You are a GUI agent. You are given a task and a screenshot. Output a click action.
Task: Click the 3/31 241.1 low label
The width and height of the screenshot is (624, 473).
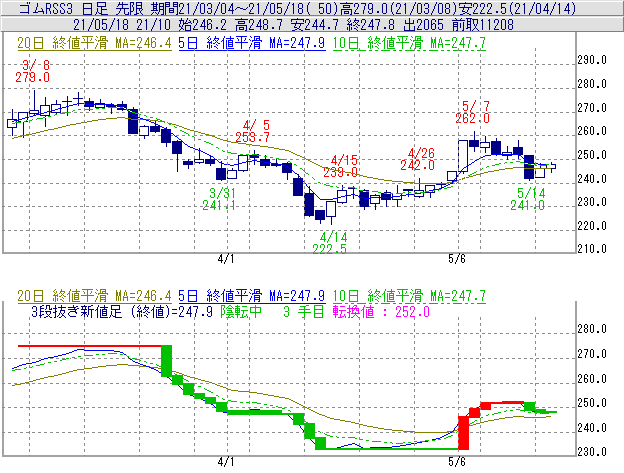(219, 199)
